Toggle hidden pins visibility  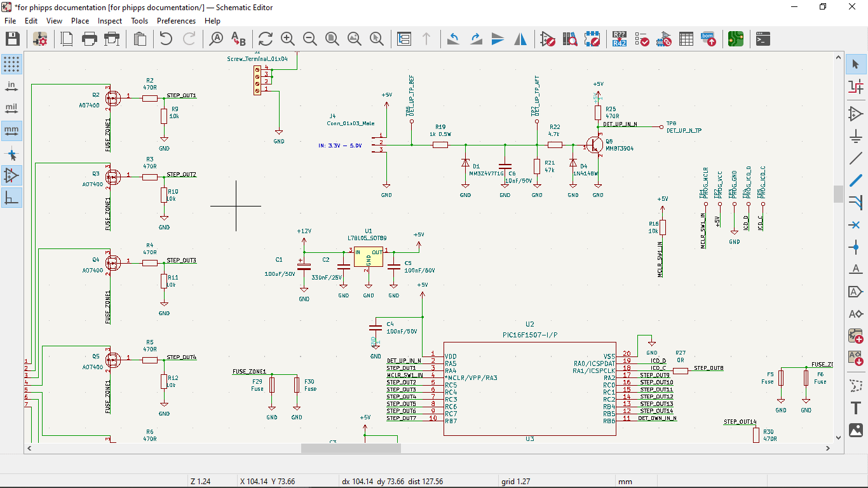(11, 175)
